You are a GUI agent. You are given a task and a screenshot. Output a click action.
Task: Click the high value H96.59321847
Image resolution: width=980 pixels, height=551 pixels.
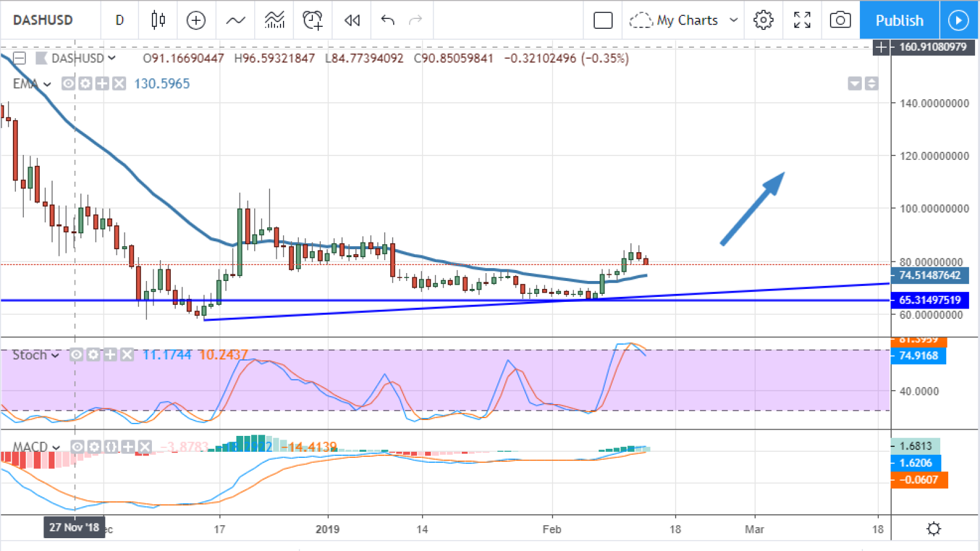pos(274,58)
